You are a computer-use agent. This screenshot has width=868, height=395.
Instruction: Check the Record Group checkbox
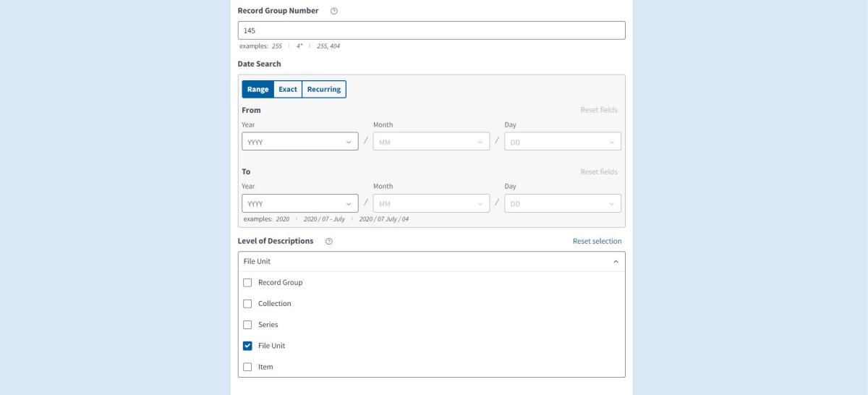tap(248, 283)
